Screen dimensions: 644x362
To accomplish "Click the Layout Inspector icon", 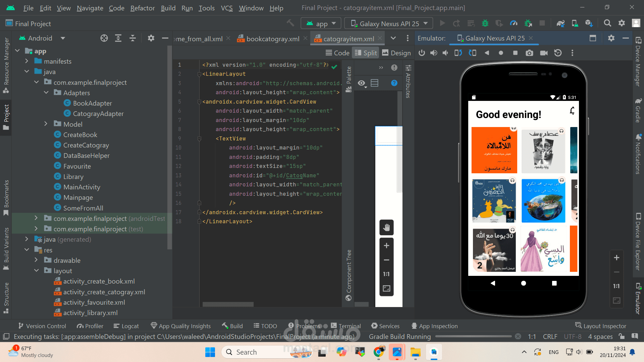I will coord(579,326).
